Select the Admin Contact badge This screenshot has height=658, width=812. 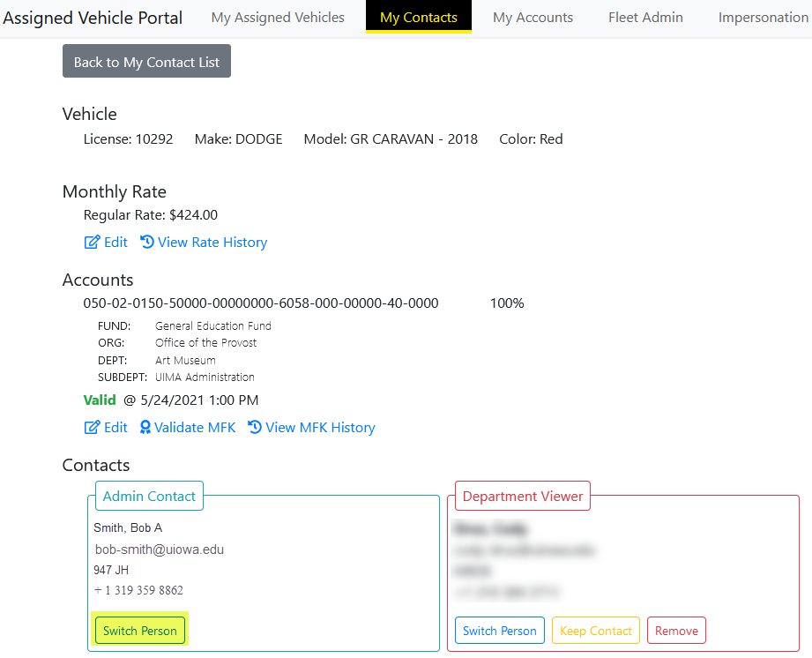pos(148,496)
